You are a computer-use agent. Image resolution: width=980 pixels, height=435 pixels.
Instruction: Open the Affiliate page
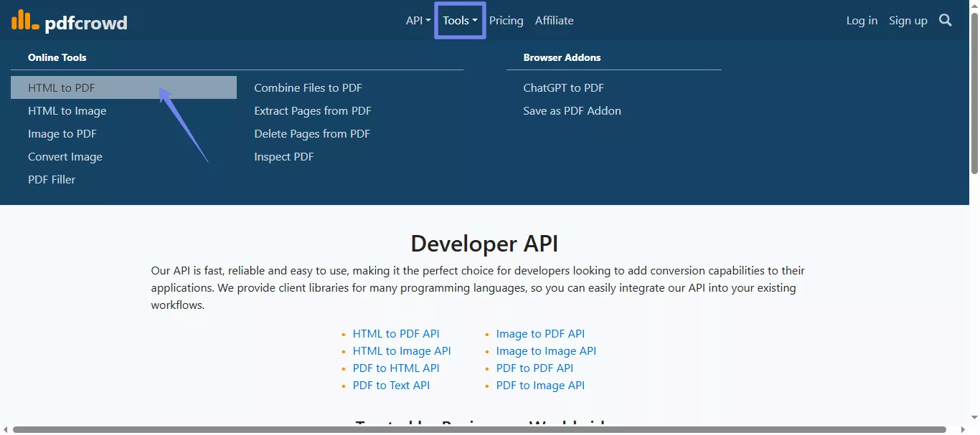click(x=555, y=20)
